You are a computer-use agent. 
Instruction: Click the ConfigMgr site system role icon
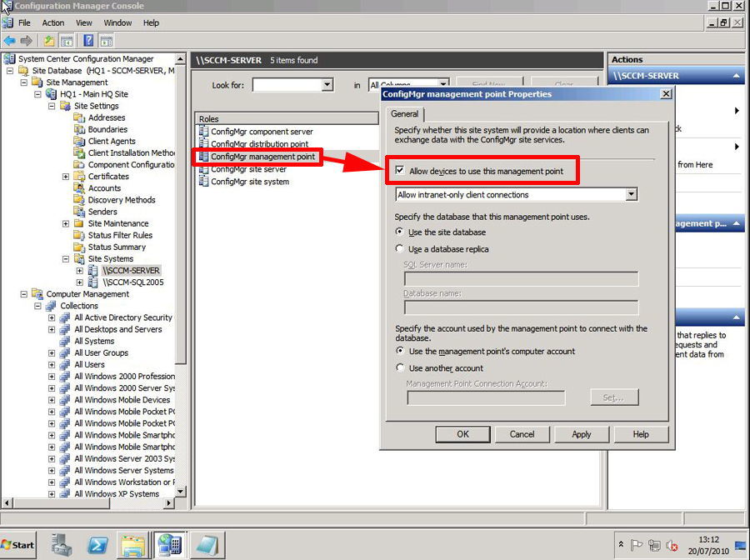204,181
